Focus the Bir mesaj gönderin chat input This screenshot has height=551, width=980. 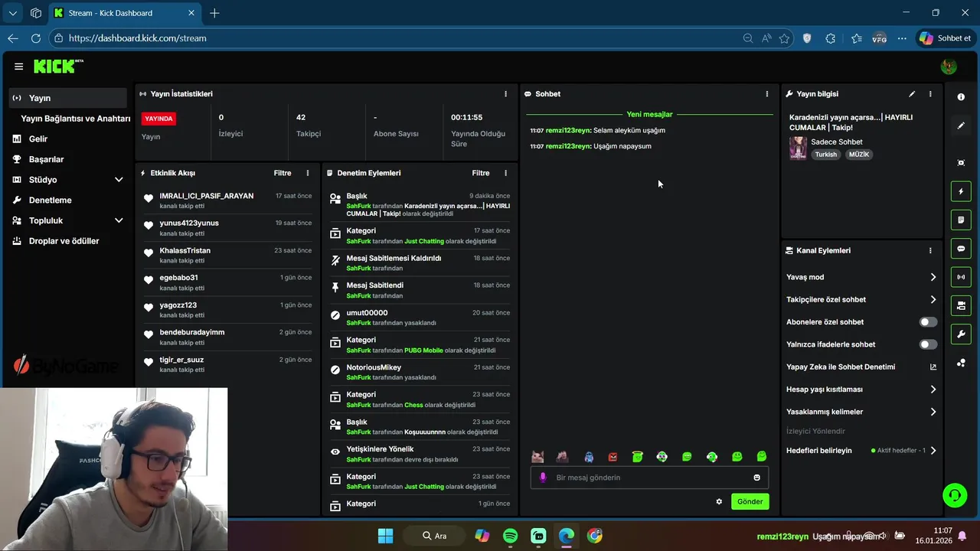point(649,478)
